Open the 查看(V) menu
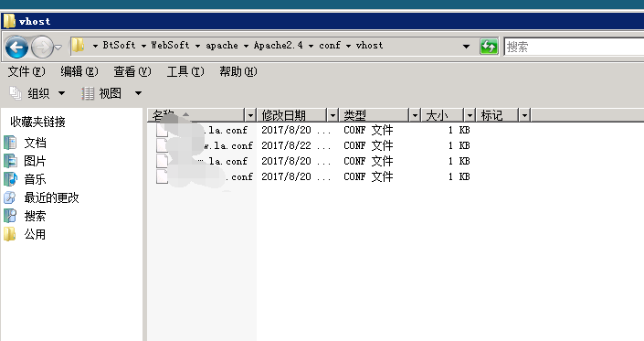The image size is (644, 341). click(x=132, y=72)
